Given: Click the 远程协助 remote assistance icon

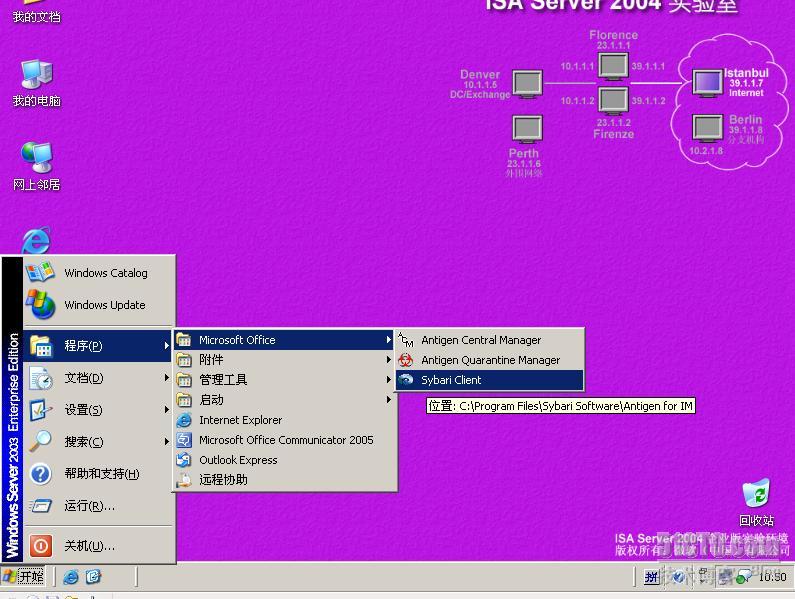Looking at the screenshot, I should [184, 480].
